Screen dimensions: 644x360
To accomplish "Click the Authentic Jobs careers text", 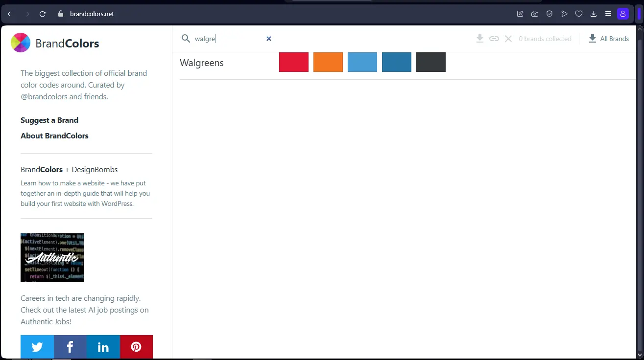I will (85, 310).
